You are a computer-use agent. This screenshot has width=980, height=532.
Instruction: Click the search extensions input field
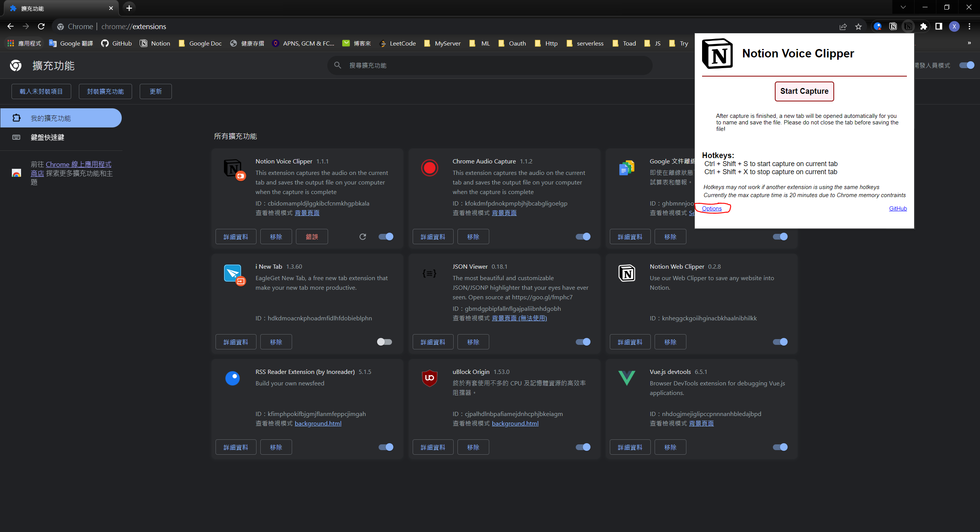(490, 65)
